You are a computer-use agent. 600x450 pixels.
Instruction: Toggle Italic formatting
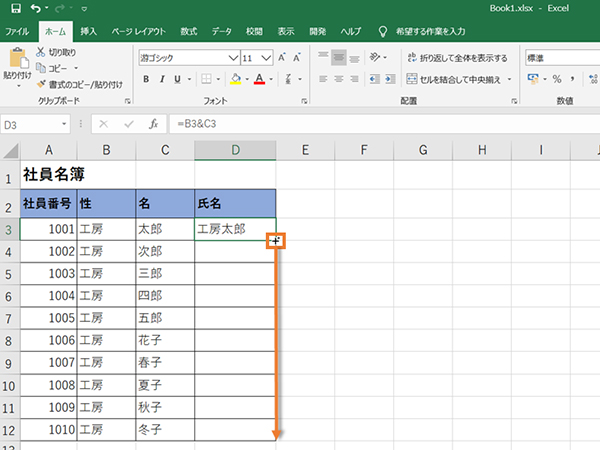pos(161,80)
